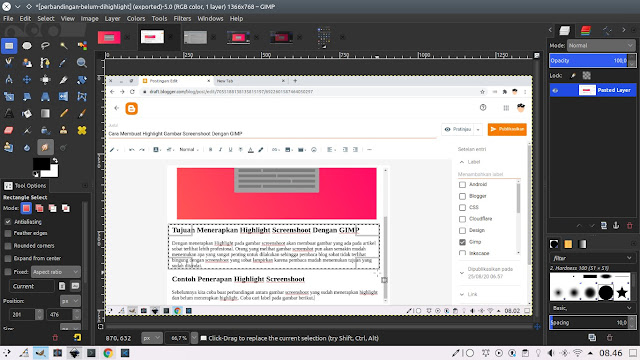
Task: Open Basic brush tag dropdown
Action: pyautogui.click(x=592, y=308)
